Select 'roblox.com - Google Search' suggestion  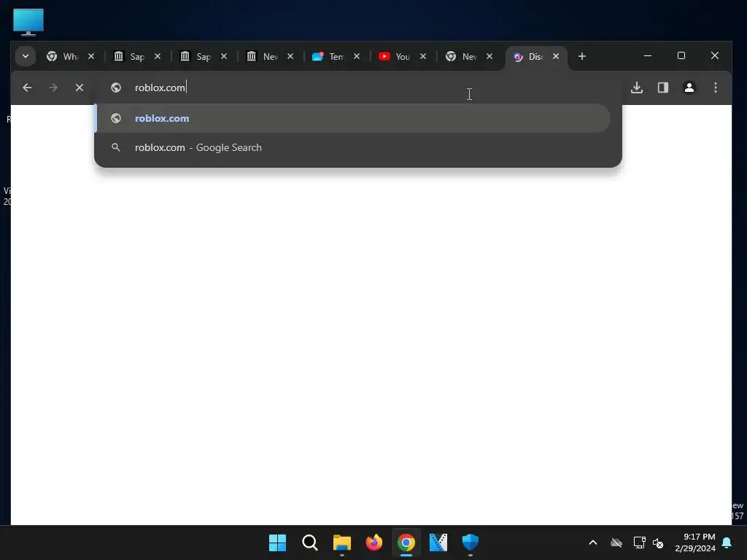pyautogui.click(x=352, y=147)
